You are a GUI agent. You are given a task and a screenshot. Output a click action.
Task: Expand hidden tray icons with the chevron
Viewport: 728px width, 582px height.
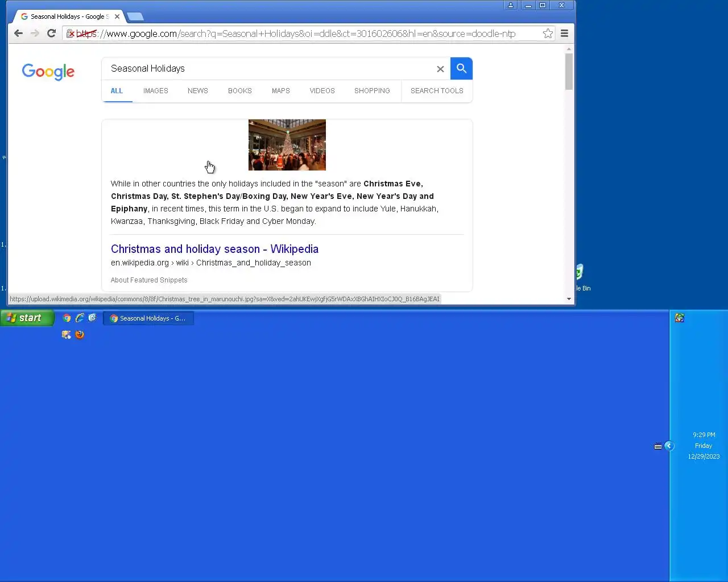click(x=669, y=446)
